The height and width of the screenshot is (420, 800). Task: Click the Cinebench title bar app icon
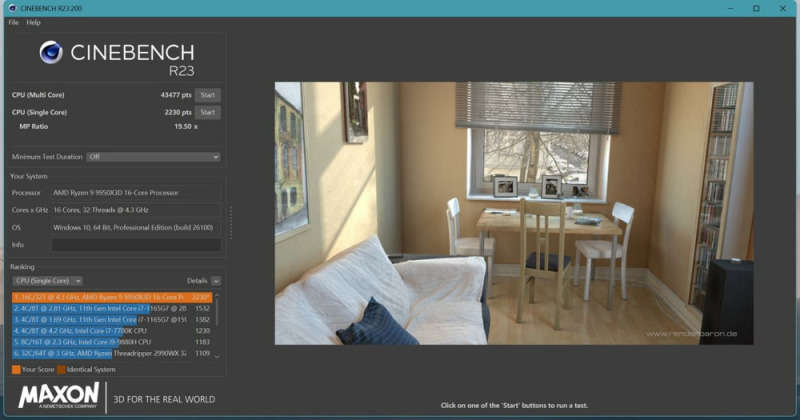[x=9, y=8]
